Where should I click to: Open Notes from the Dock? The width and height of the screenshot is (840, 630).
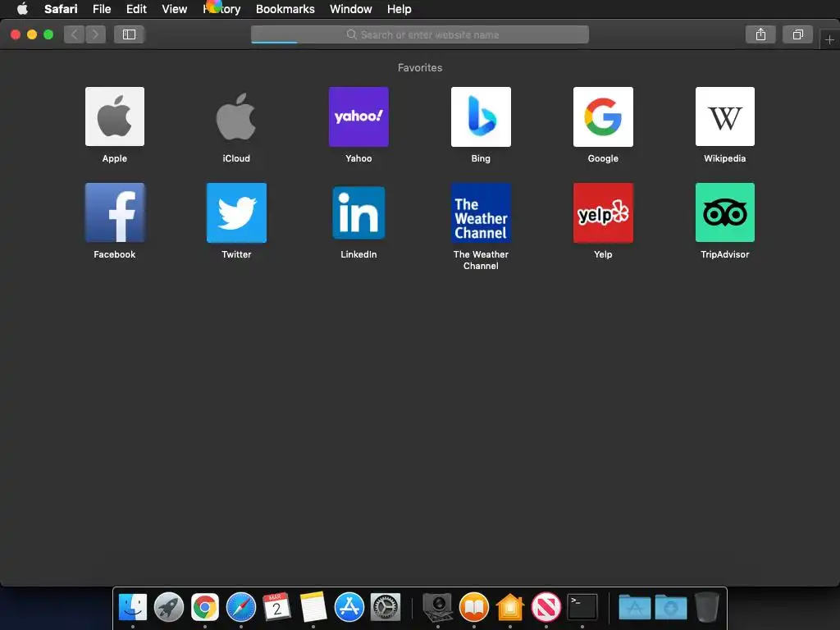(313, 608)
